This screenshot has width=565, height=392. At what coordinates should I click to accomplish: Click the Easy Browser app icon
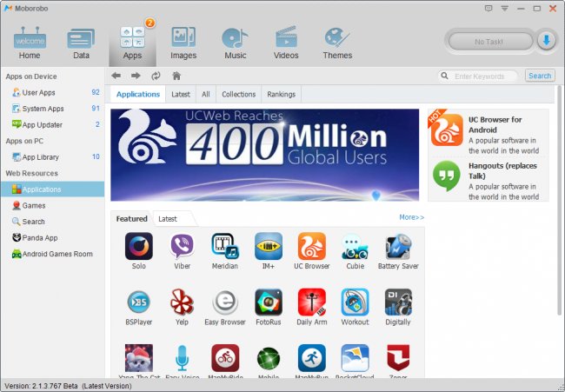[x=225, y=302]
